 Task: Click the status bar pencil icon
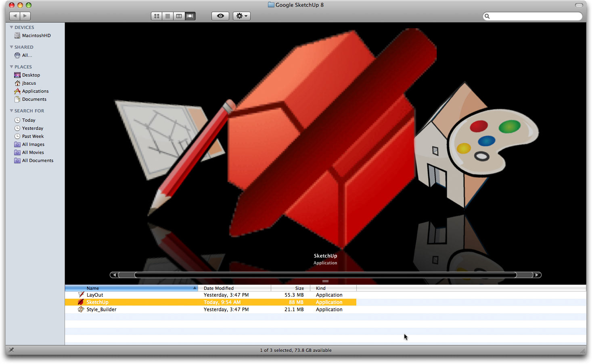click(x=11, y=350)
